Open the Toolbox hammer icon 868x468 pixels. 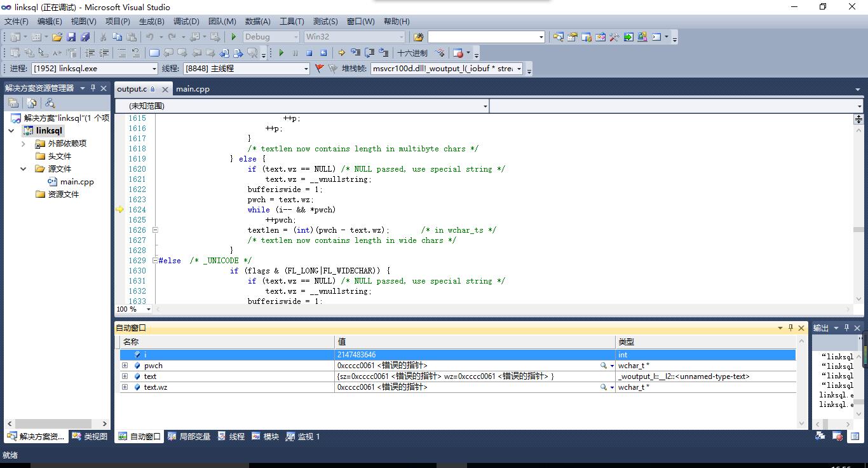click(614, 37)
